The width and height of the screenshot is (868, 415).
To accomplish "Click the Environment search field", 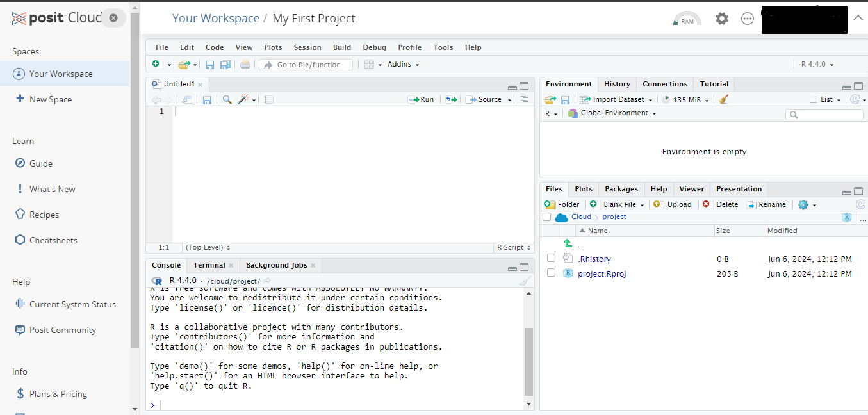I will click(824, 115).
